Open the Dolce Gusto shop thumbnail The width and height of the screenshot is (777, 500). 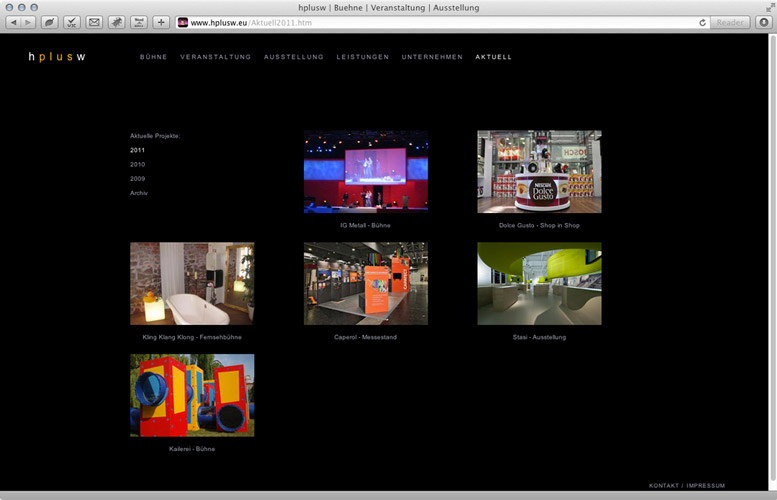tap(539, 171)
